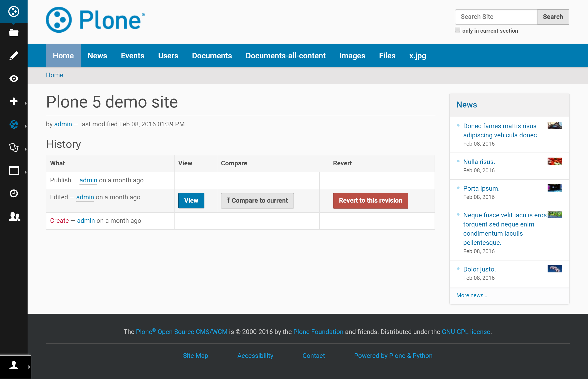Open the Add new plus icon
588x379 pixels.
point(14,101)
